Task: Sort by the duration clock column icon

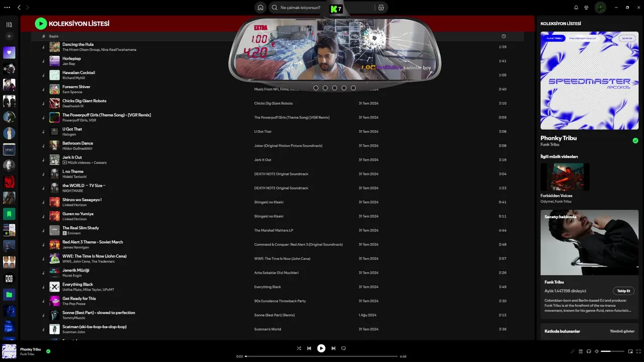Action: (504, 36)
